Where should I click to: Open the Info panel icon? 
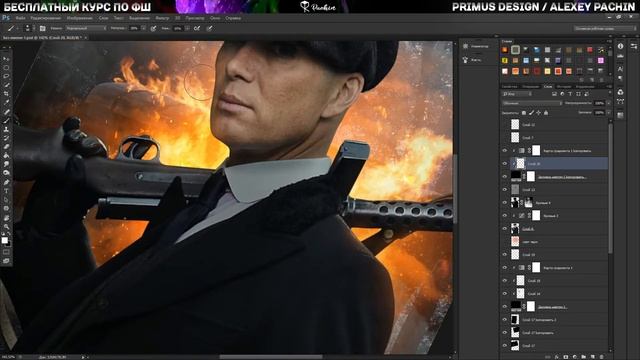point(620,46)
